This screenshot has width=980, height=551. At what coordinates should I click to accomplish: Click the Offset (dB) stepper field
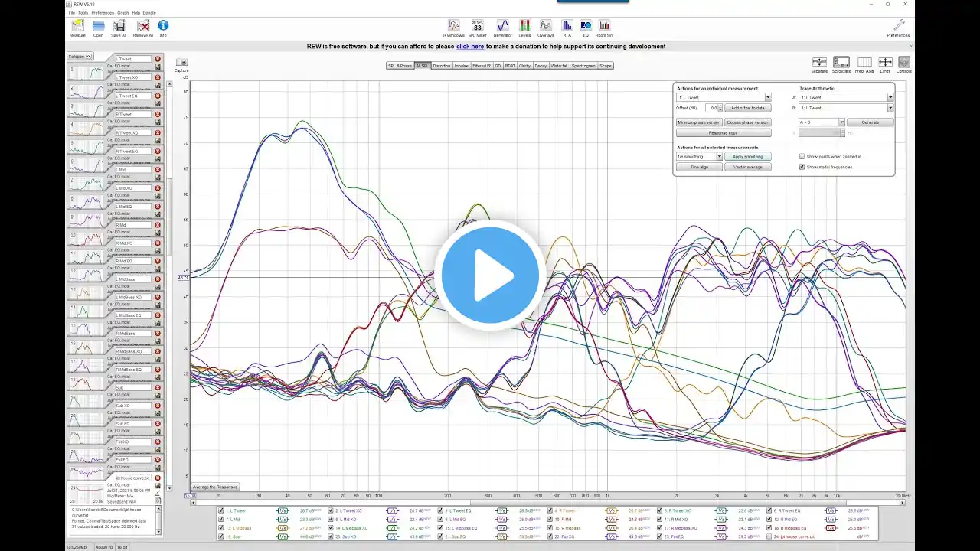click(714, 108)
